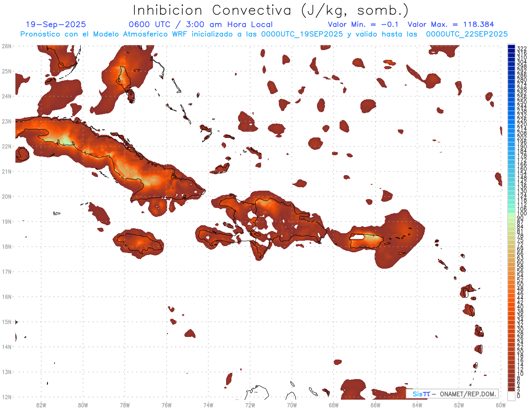
Task: Click the "Valor Min. = -0.1" text
Action: (365, 24)
